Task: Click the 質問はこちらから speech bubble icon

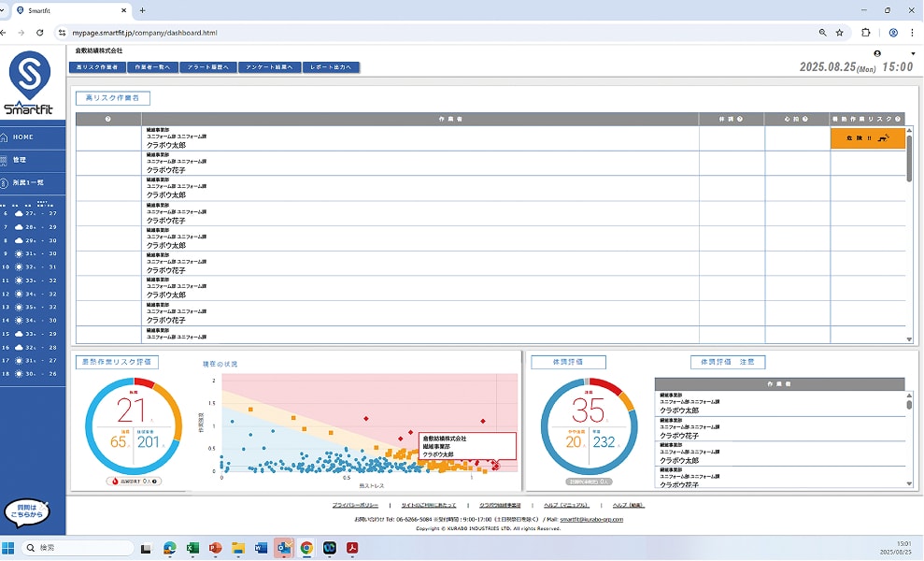Action: click(26, 512)
